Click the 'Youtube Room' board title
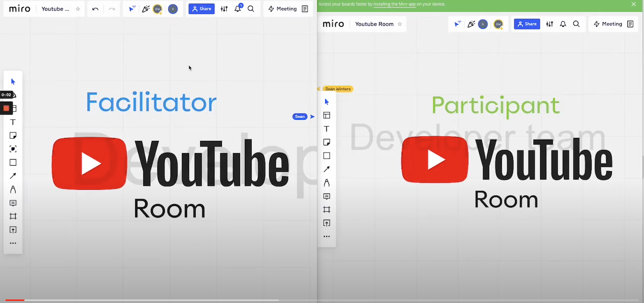 pyautogui.click(x=374, y=24)
